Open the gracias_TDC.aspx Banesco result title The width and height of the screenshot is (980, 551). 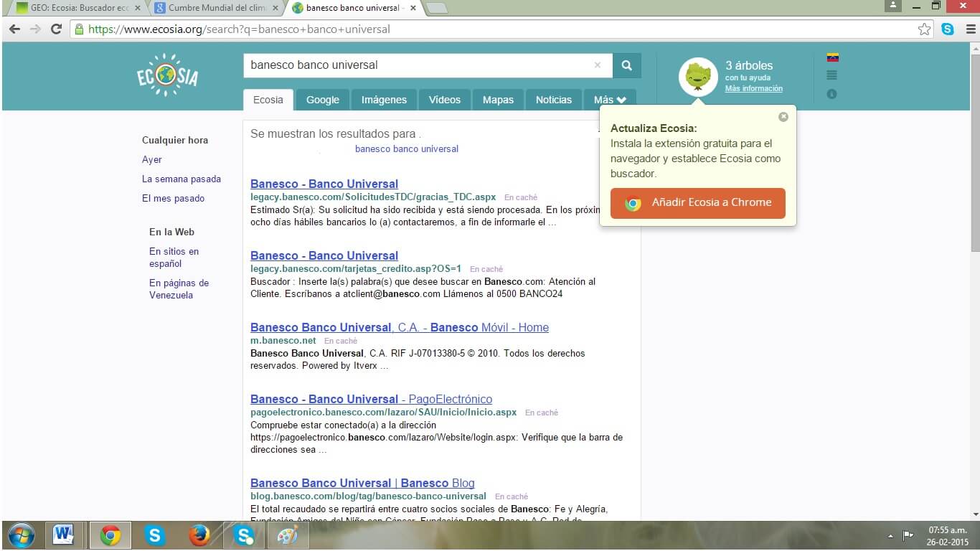point(324,184)
